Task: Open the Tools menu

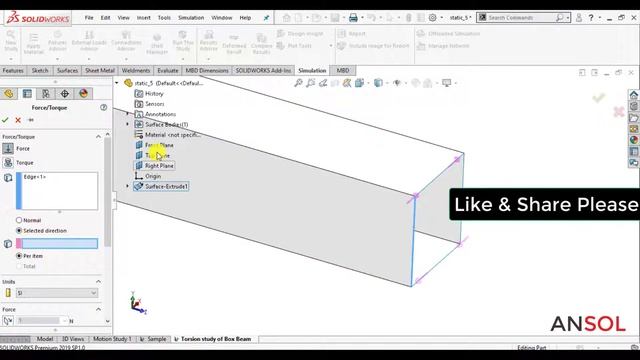Action: [x=164, y=18]
